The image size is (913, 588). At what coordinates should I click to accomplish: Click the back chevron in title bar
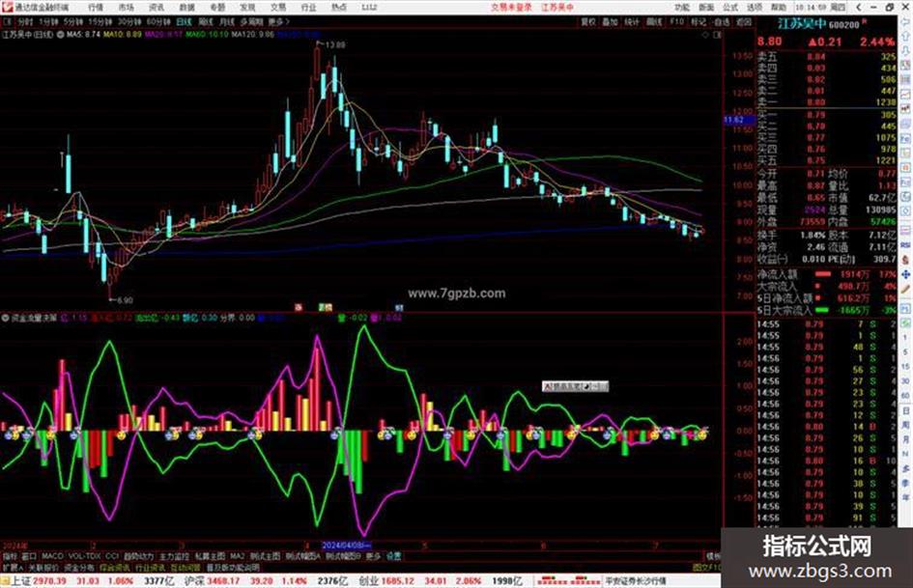859,8
